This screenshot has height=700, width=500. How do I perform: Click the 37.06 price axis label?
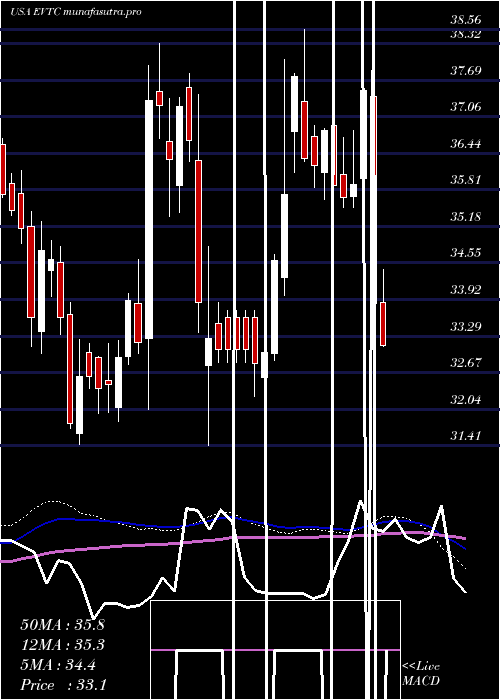coord(466,107)
